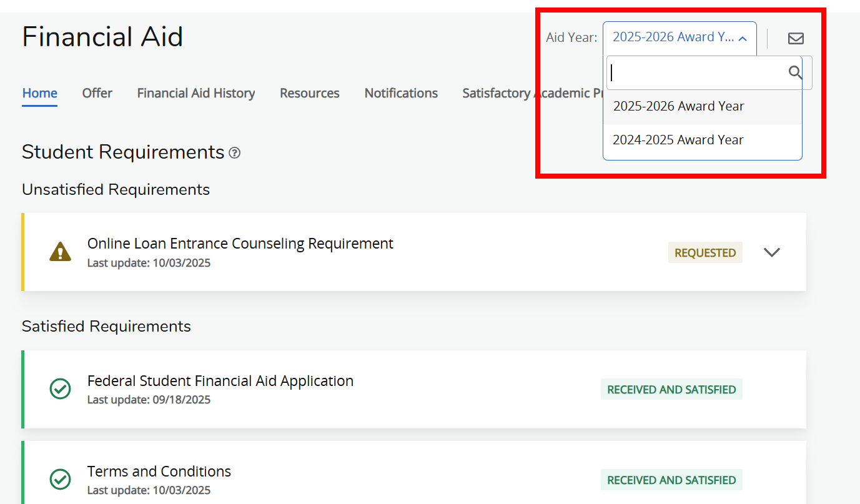Open the envelope message icon
This screenshot has width=860, height=504.
(795, 38)
